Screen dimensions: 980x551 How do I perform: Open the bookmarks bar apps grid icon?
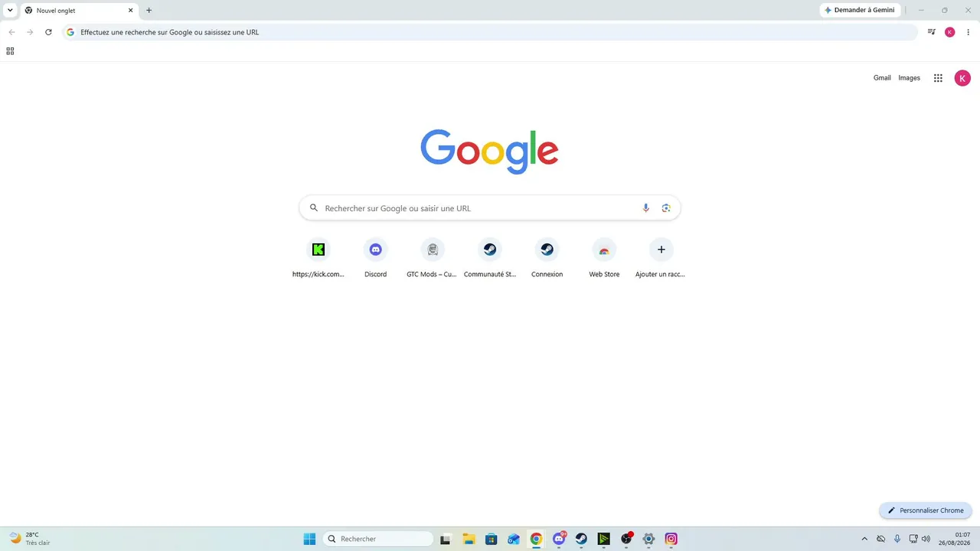click(x=10, y=51)
